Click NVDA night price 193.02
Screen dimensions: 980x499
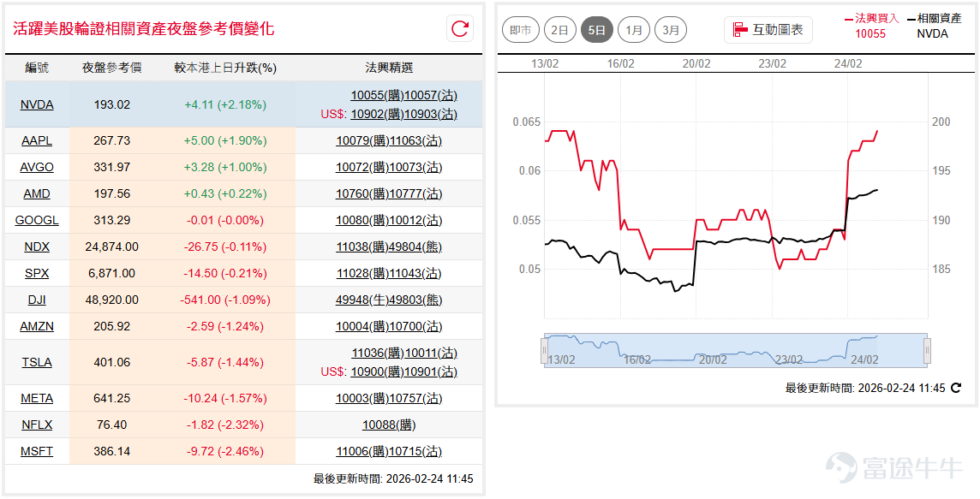[112, 104]
